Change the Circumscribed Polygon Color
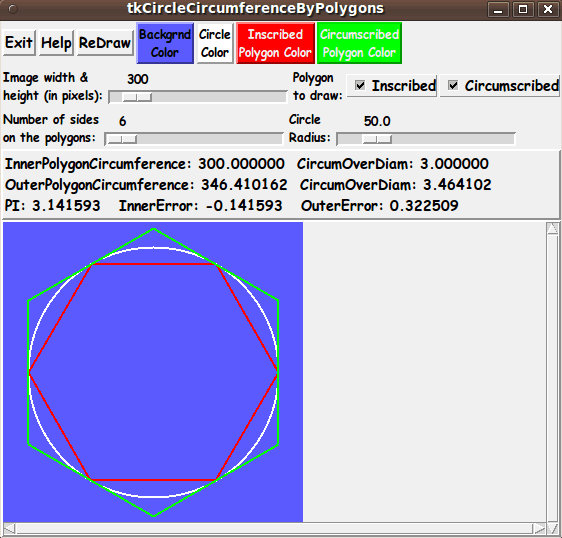 point(359,43)
